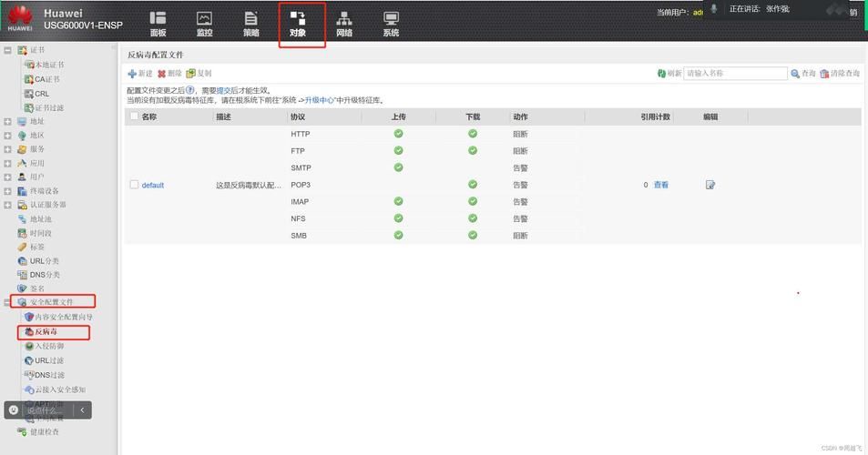This screenshot has width=868, height=455.
Task: Click the SMB protocol row text
Action: point(299,236)
